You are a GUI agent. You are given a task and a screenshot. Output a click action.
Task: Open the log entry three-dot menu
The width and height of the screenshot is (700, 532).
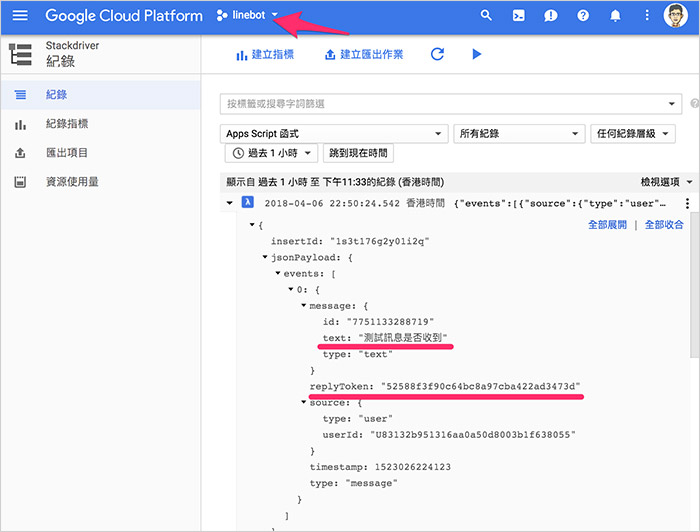click(687, 204)
